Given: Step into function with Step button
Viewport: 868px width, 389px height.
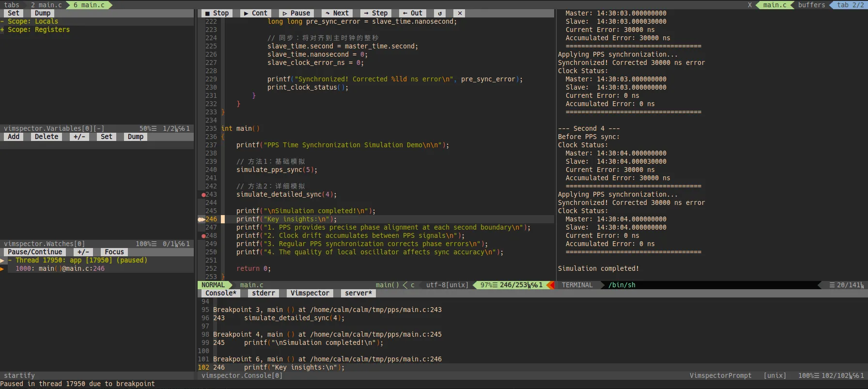Looking at the screenshot, I should pos(376,13).
